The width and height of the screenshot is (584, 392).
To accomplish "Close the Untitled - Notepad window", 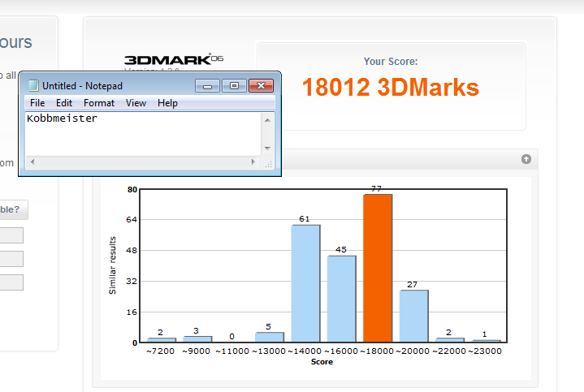I will point(260,85).
